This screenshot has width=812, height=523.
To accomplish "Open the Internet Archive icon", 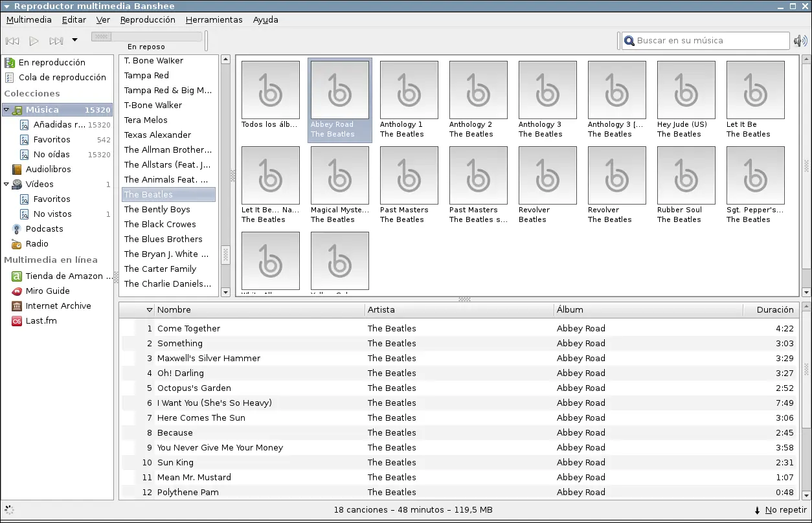I will tap(17, 306).
